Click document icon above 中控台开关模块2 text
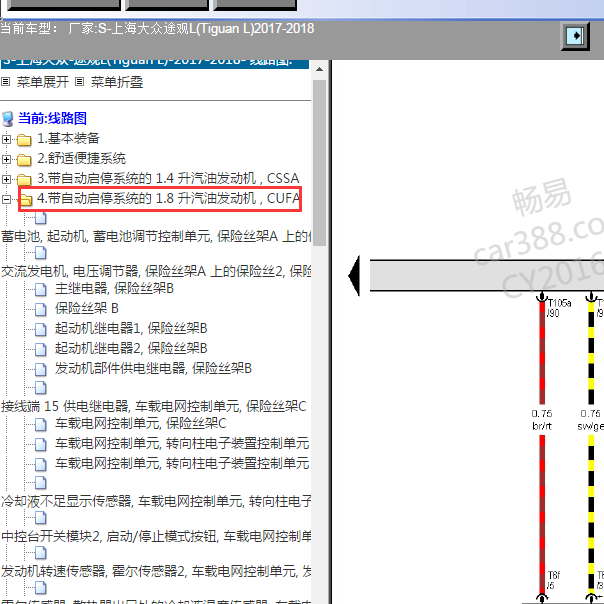Screen dimensions: 604x604 pyautogui.click(x=40, y=518)
